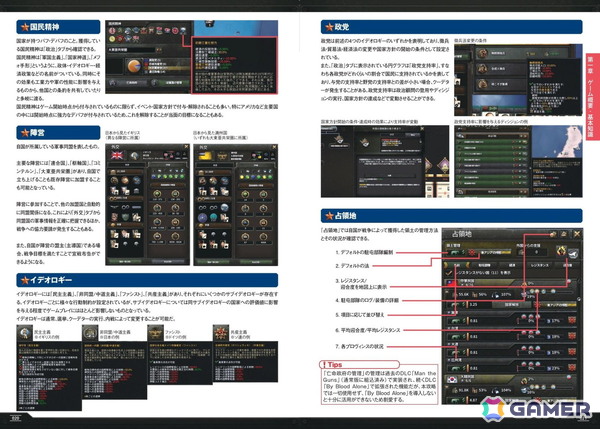
Task: Select the middle conscription law option with portrait
Action: 499,69
